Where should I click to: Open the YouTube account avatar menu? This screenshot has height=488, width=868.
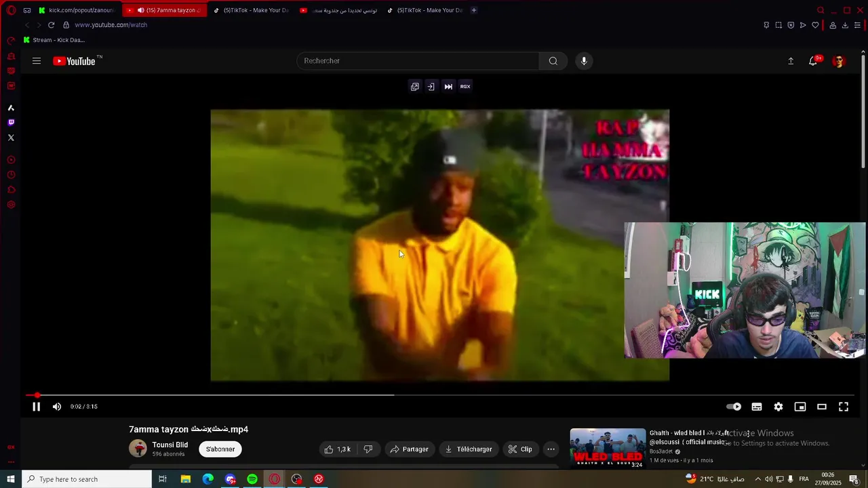coord(839,61)
